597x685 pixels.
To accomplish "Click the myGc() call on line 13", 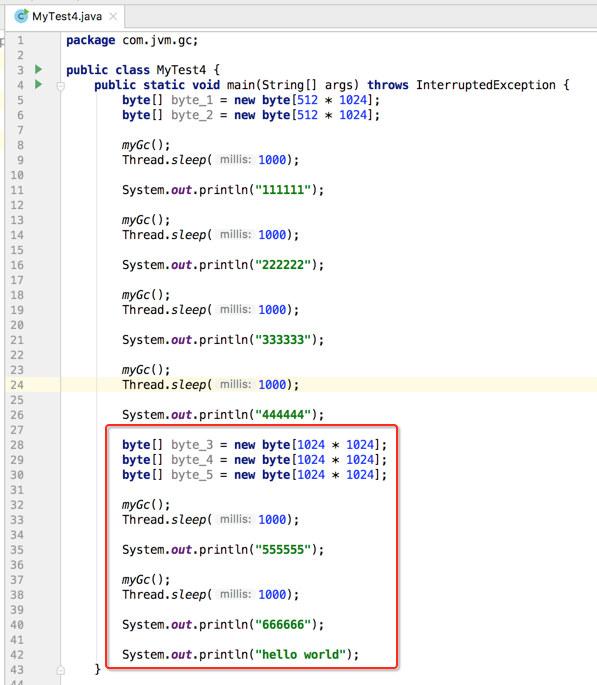I will click(146, 220).
